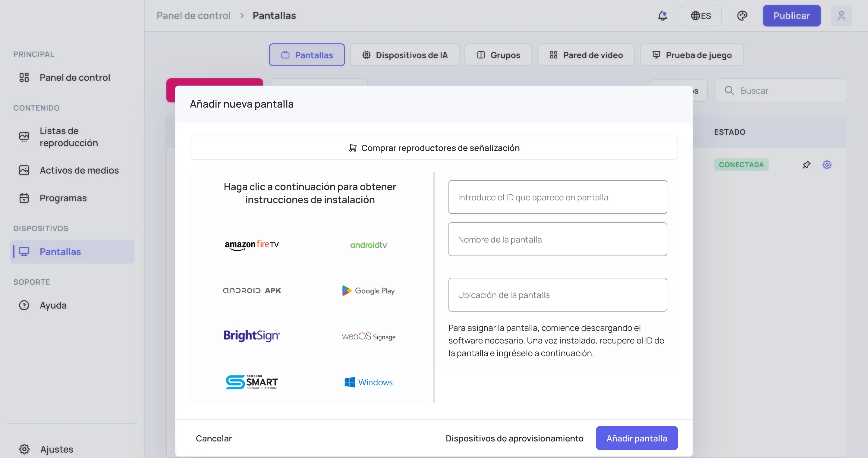Viewport: 868px width, 458px height.
Task: Open Programas in sidebar
Action: [72, 198]
